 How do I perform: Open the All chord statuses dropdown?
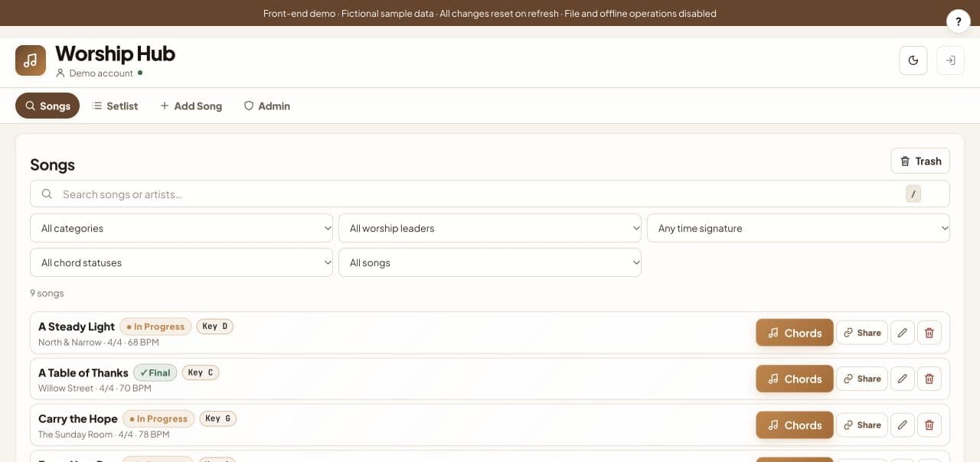[x=181, y=262]
